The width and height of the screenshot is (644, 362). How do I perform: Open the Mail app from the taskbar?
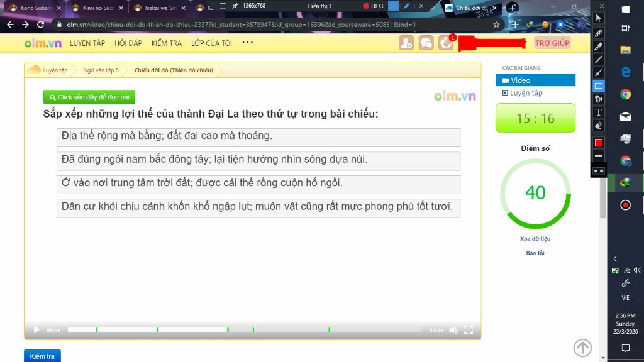coord(626,116)
